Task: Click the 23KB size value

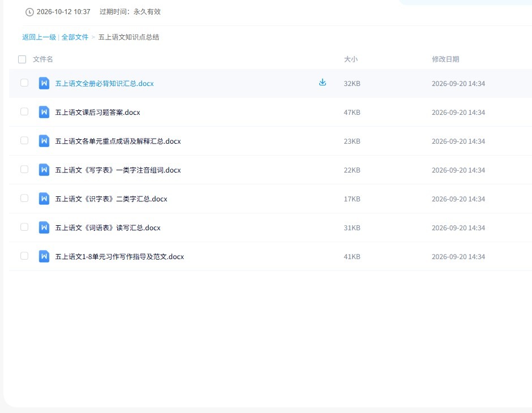Action: (352, 141)
